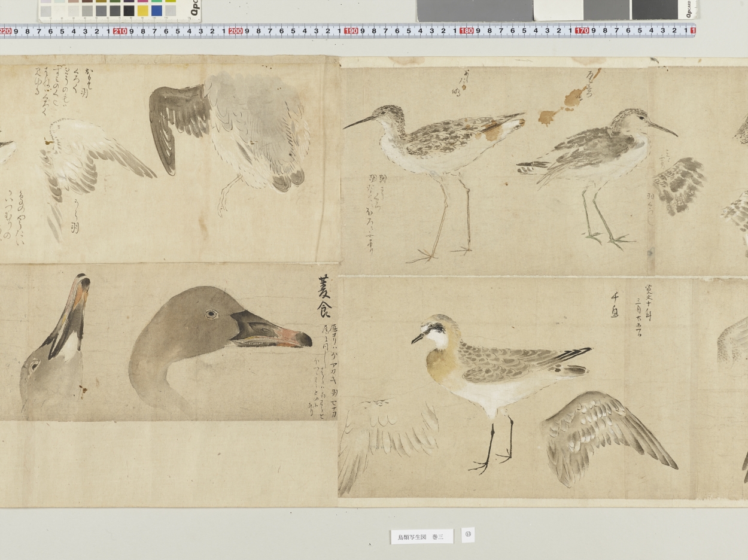Viewport: 748px width, 560px height.
Task: Click the red 220 mark on the ruler
Action: click(x=5, y=31)
